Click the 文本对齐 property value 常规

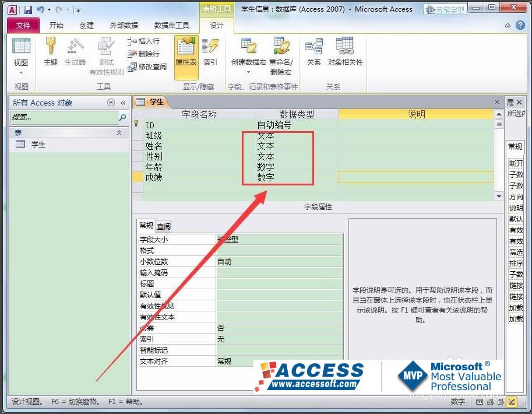pos(279,361)
